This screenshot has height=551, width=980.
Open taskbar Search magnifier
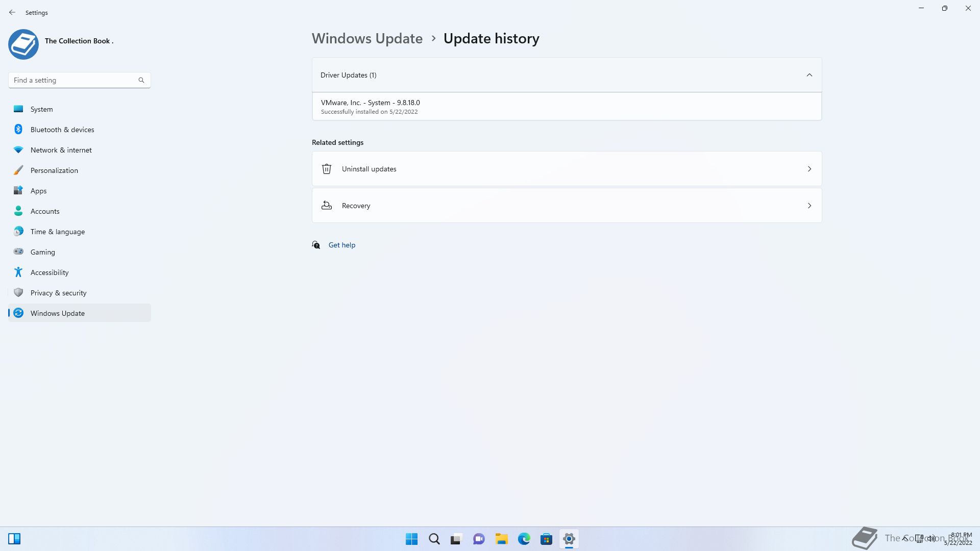click(434, 539)
